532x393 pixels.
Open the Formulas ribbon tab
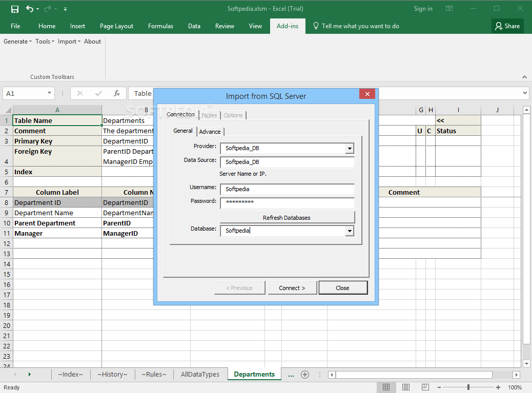coord(160,26)
